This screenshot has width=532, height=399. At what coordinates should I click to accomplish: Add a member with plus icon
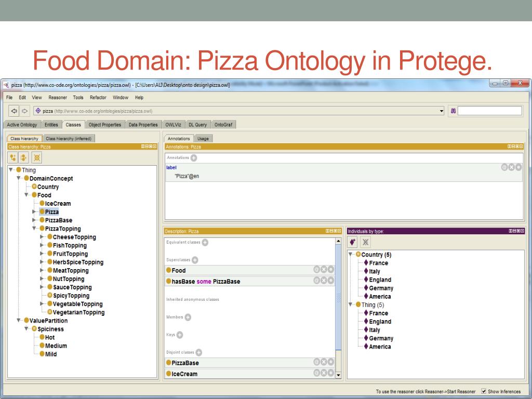(188, 317)
